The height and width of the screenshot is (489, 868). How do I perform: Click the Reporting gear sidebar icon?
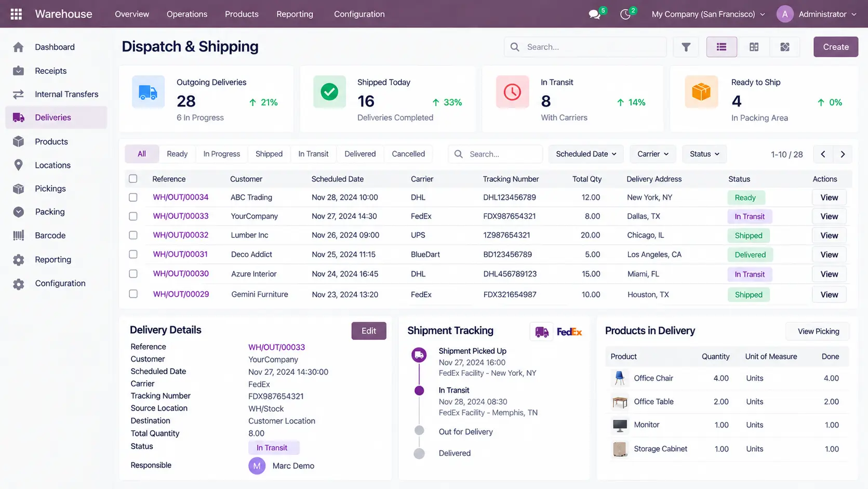coord(18,260)
